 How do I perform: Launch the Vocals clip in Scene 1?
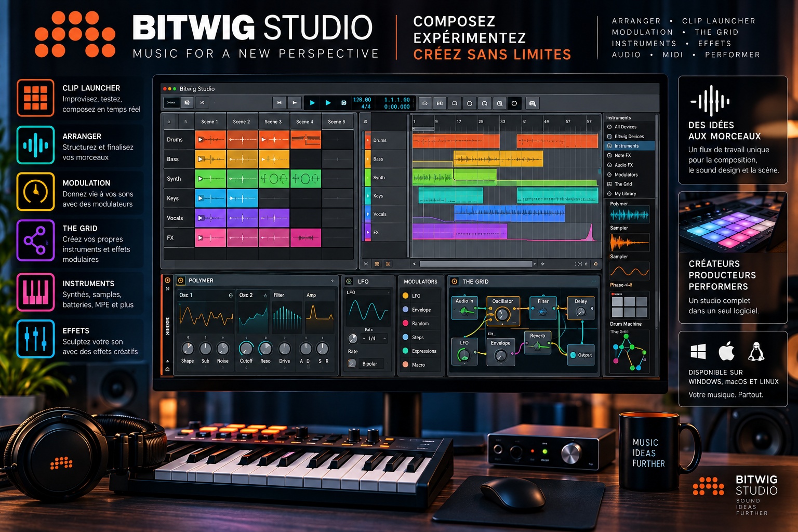(x=210, y=218)
